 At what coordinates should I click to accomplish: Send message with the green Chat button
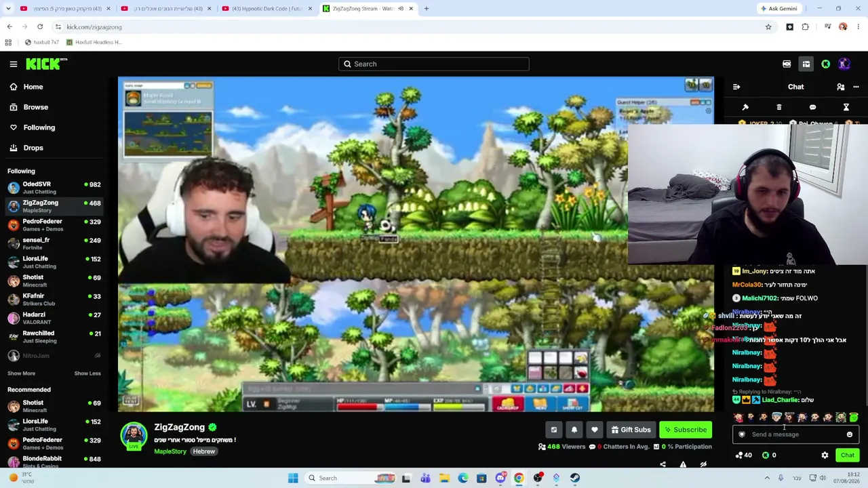[x=848, y=455]
